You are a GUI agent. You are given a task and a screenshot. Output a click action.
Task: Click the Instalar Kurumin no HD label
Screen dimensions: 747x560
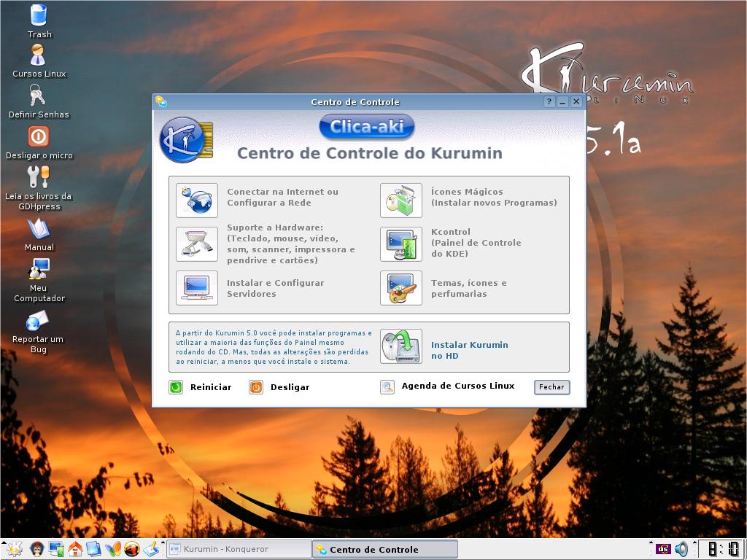pos(469,350)
